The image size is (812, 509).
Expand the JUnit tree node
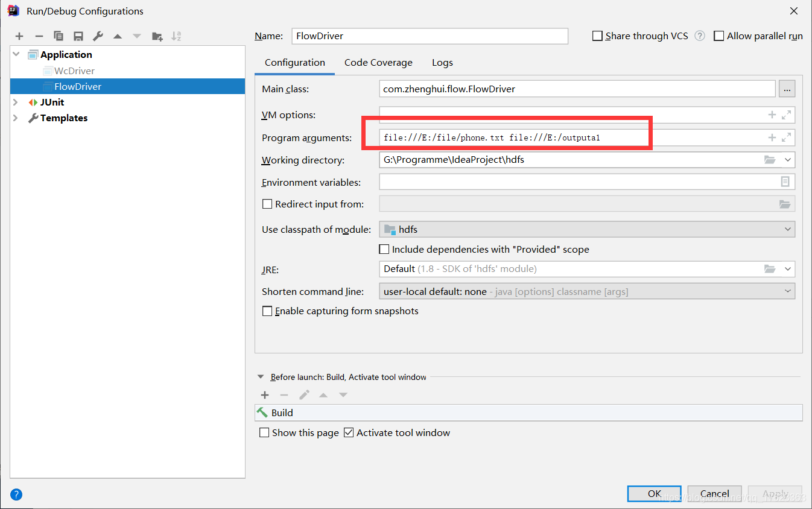click(x=16, y=103)
